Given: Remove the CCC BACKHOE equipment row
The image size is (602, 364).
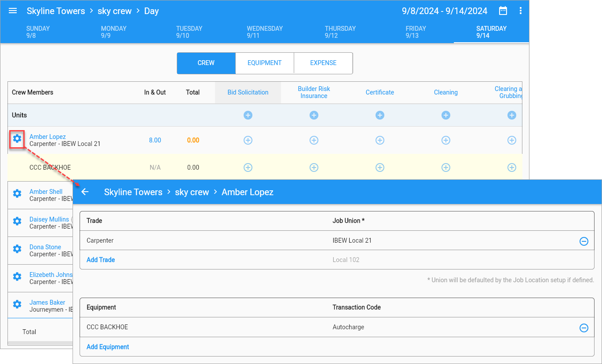Looking at the screenshot, I should tap(584, 328).
